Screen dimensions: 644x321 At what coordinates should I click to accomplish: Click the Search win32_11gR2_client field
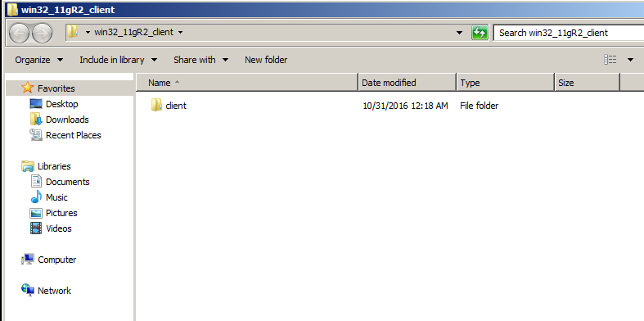click(569, 33)
